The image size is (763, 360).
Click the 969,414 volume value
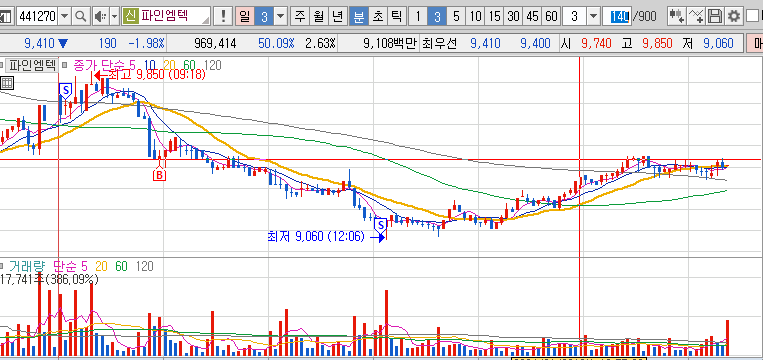[x=215, y=44]
